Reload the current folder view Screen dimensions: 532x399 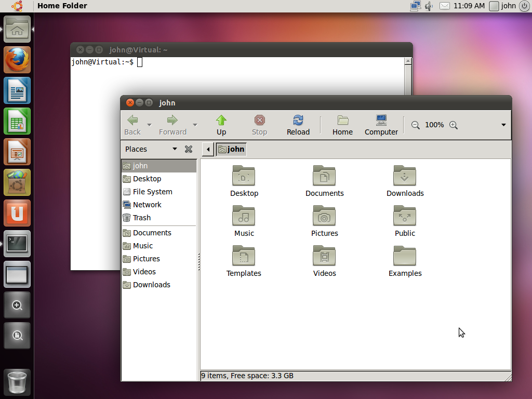pyautogui.click(x=298, y=125)
